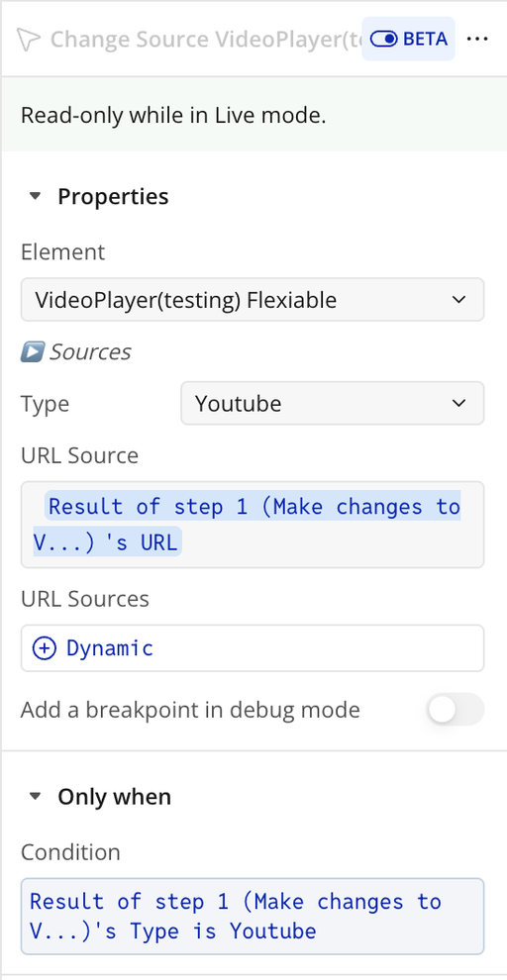Open the Type dropdown showing Youtube

click(x=333, y=403)
